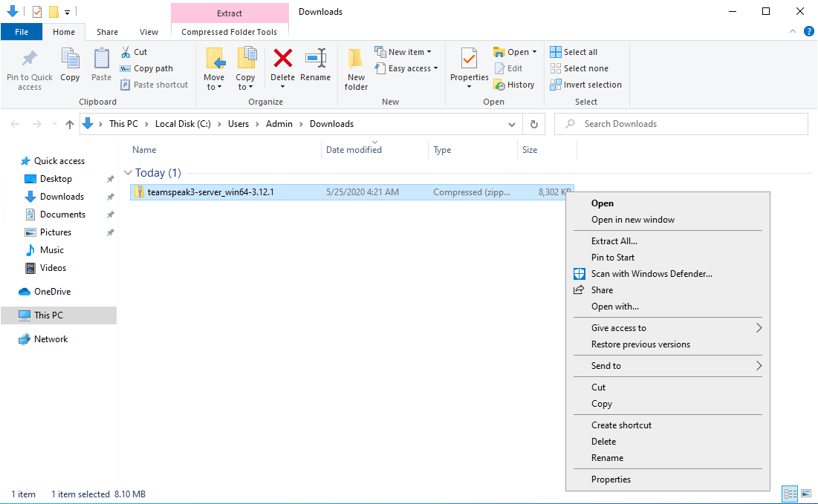The height and width of the screenshot is (504, 818).
Task: Click the ribbon Cut scissors button
Action: pos(134,52)
